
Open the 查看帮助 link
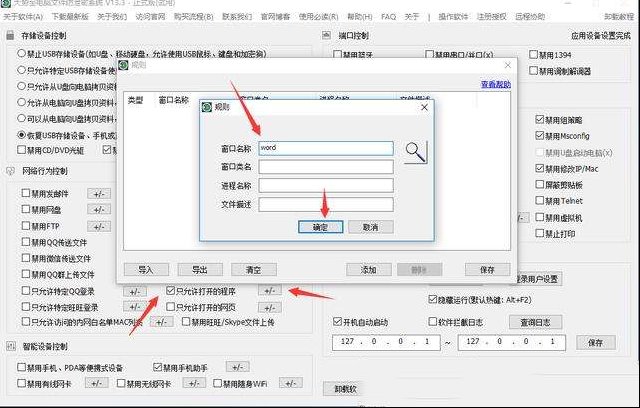click(496, 84)
